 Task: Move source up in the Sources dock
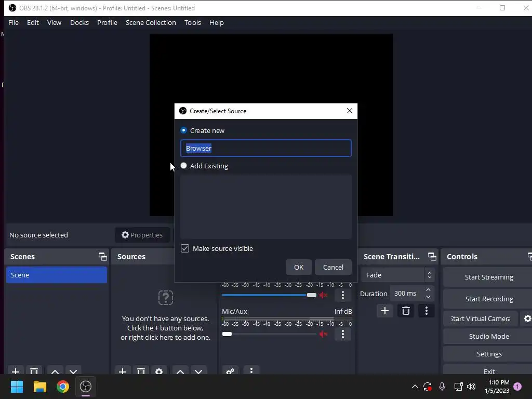tap(180, 371)
